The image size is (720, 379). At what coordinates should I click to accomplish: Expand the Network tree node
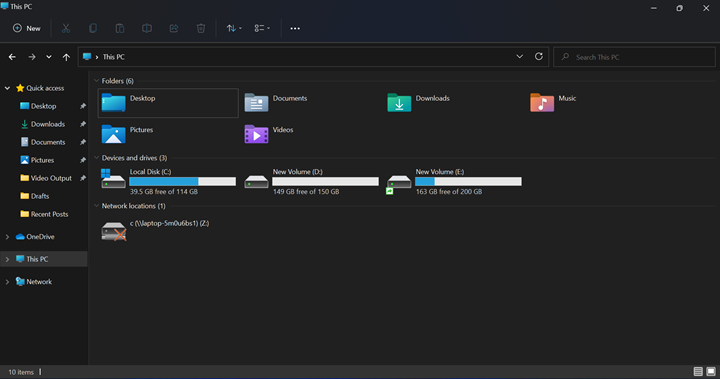[x=7, y=282]
